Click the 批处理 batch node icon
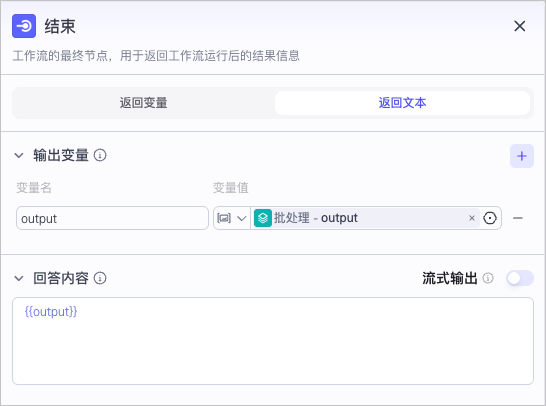 tap(263, 218)
